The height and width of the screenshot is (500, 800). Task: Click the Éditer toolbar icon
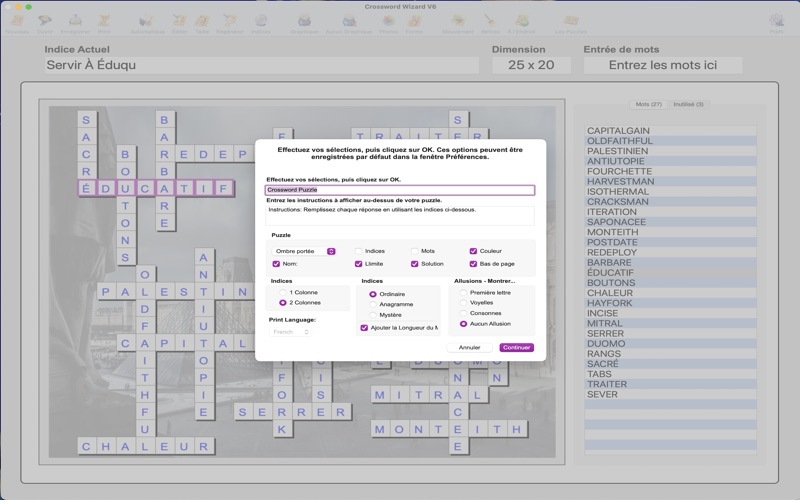pos(180,21)
